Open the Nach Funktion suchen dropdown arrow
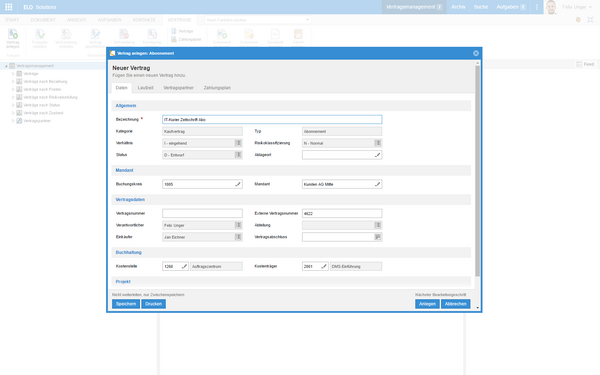This screenshot has height=375, width=600. (307, 20)
